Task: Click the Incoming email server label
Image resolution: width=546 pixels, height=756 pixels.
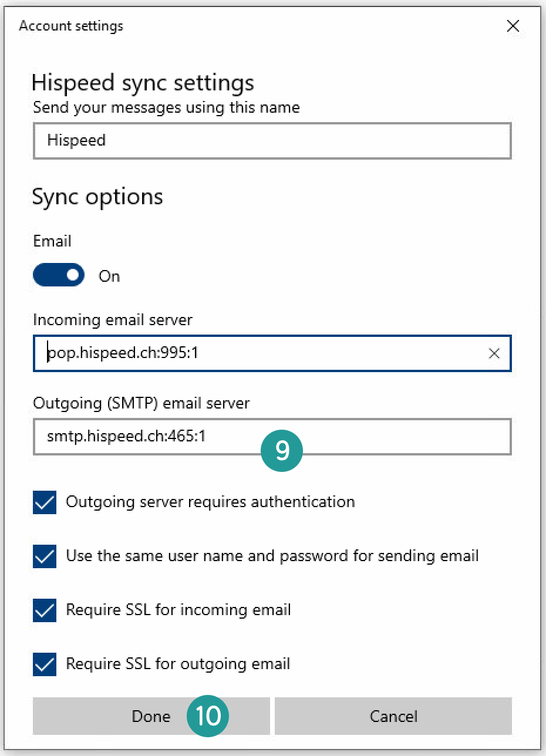Action: point(113,320)
